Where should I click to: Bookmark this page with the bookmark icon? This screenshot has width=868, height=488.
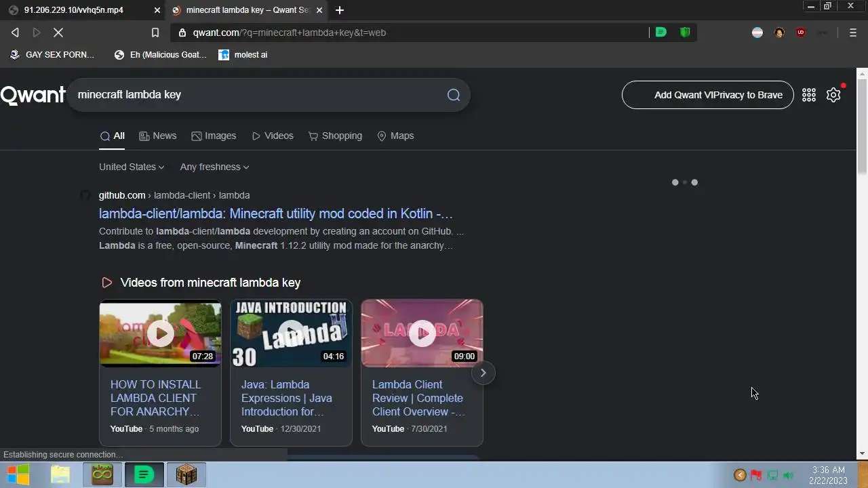pos(155,33)
